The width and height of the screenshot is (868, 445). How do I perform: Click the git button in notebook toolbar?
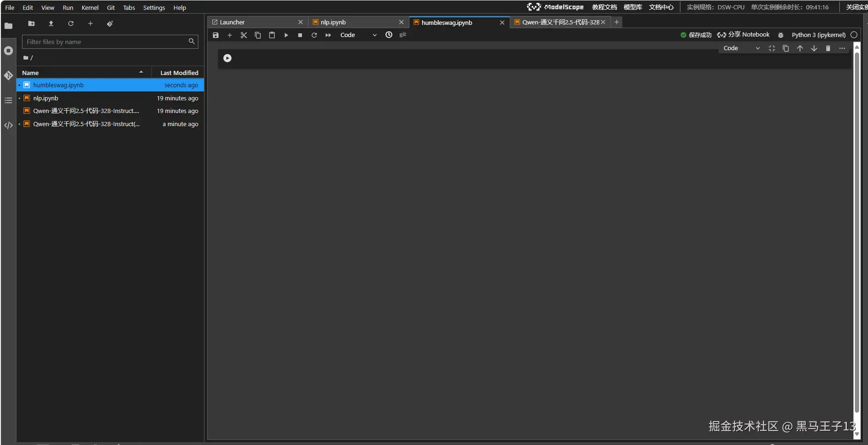click(x=403, y=35)
